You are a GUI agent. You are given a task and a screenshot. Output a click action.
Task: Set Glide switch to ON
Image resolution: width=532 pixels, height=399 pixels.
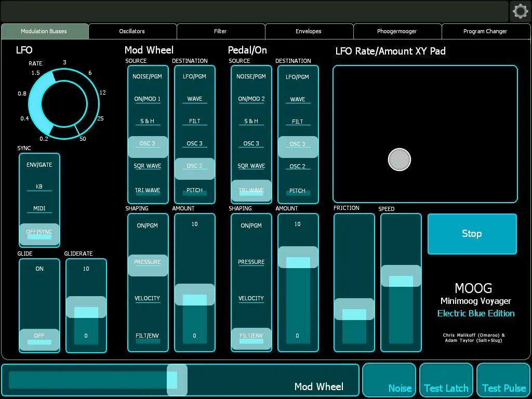tap(39, 269)
